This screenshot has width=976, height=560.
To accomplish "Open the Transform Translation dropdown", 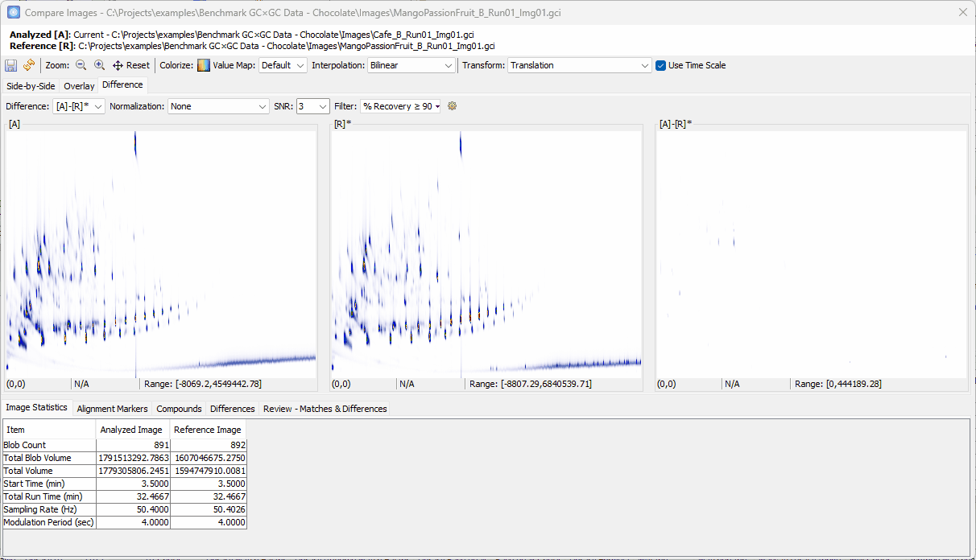I will click(x=579, y=66).
